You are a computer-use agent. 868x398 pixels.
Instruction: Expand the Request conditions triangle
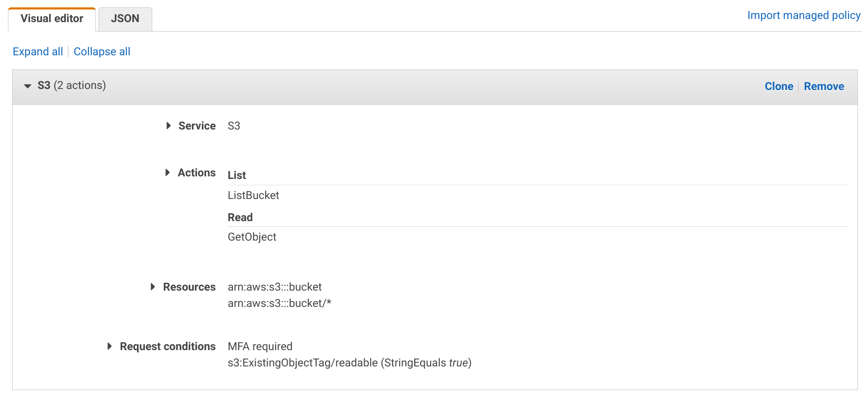point(110,346)
